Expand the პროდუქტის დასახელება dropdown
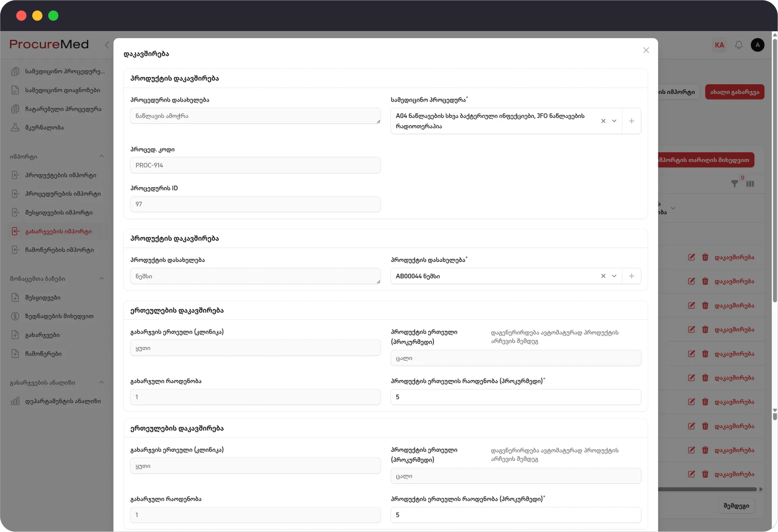The image size is (778, 532). click(x=614, y=276)
